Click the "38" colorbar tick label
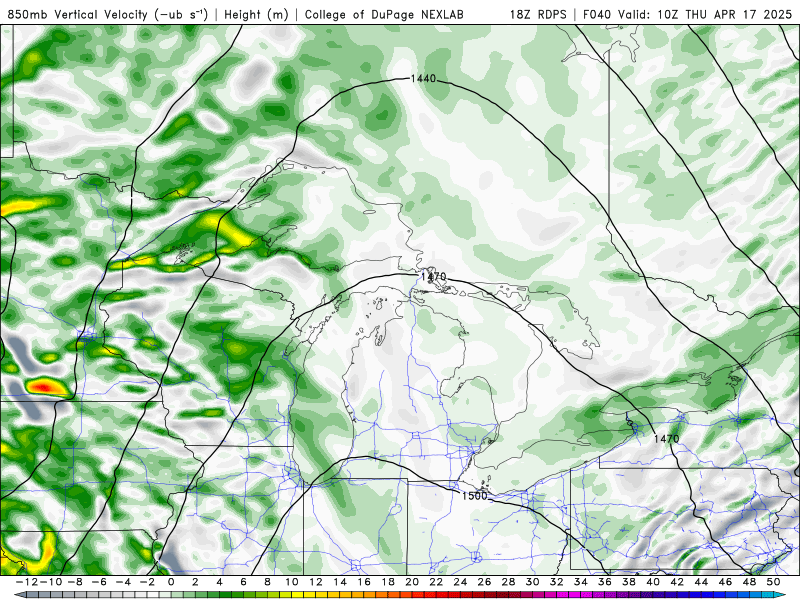Screen dimensions: 800x600 629,582
